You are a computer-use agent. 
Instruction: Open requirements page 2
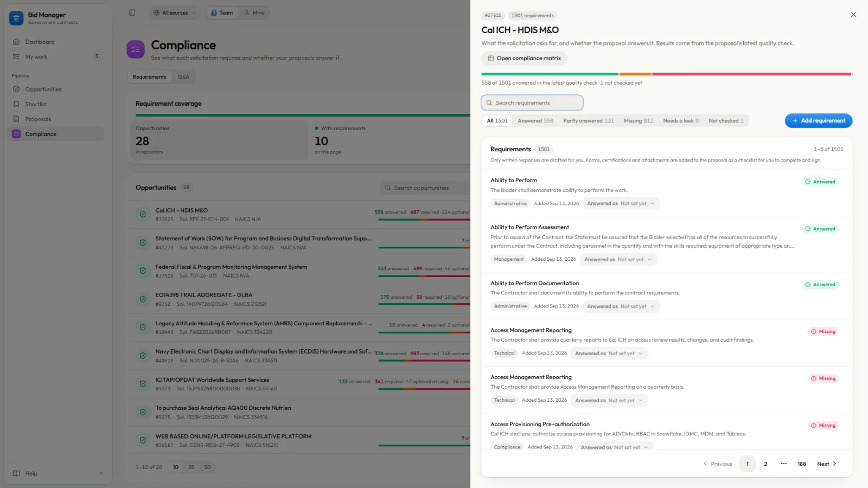(x=765, y=464)
